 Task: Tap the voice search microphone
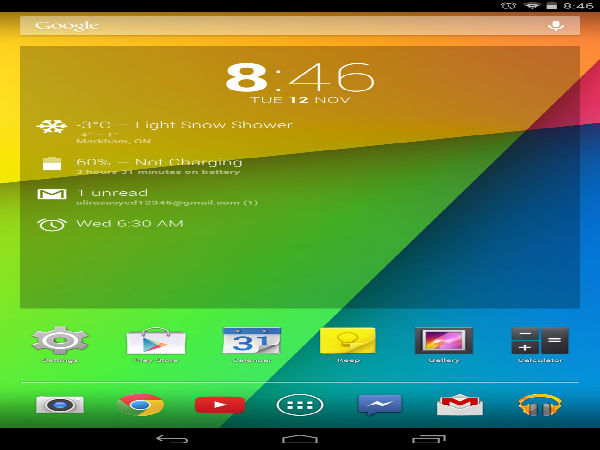coord(556,25)
